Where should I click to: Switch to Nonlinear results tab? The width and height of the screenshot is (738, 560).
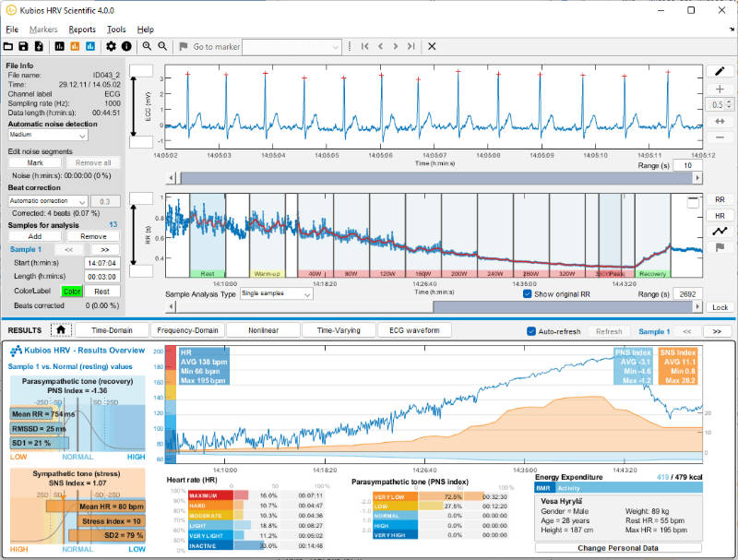263,330
